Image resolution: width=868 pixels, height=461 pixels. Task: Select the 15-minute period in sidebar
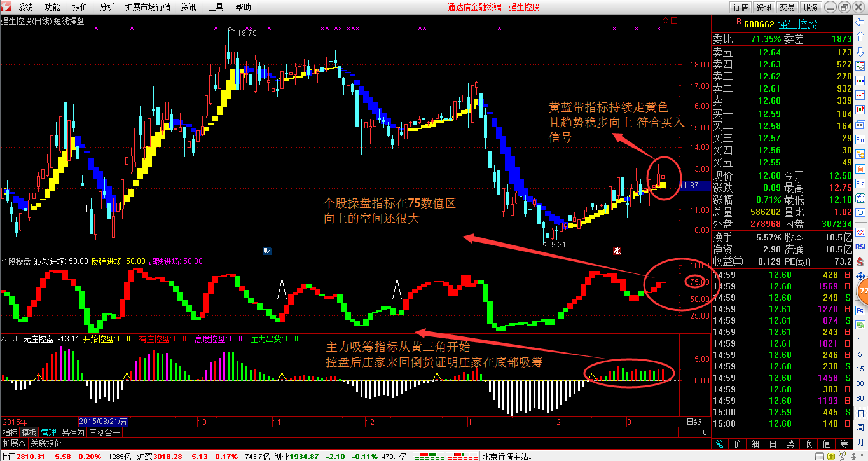860,369
